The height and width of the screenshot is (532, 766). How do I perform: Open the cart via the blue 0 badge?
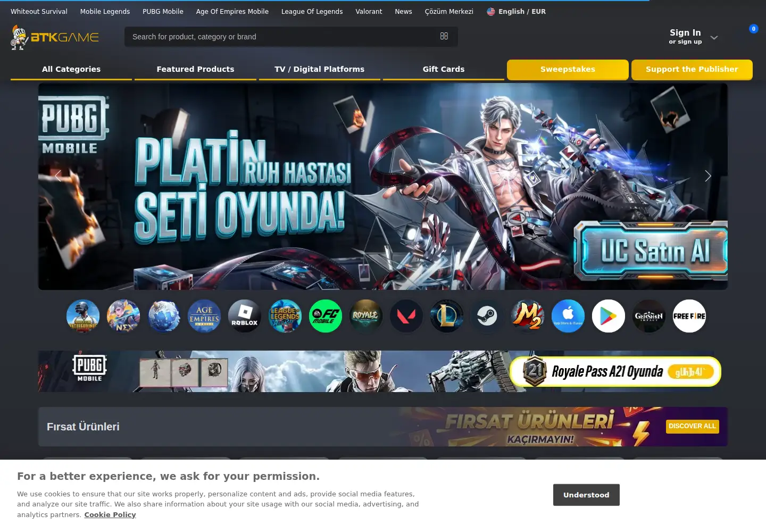pos(753,29)
